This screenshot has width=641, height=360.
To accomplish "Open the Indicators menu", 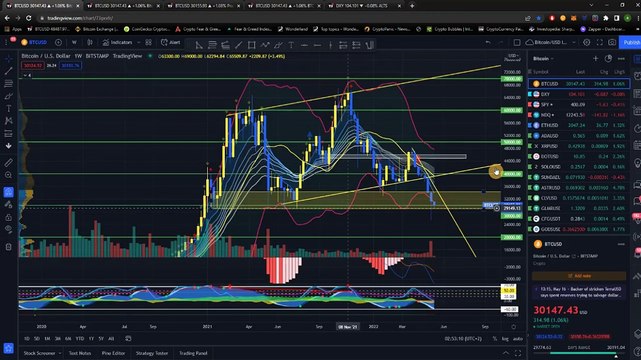I will [117, 42].
